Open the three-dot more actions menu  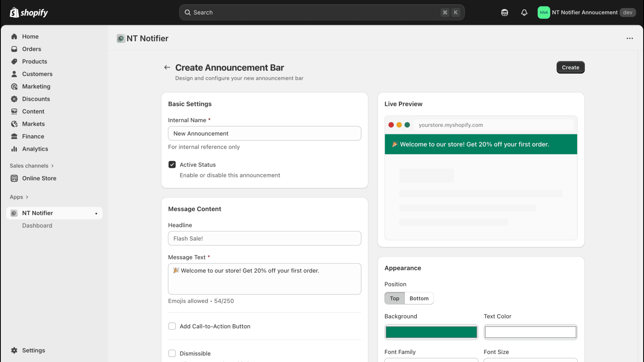(x=630, y=39)
